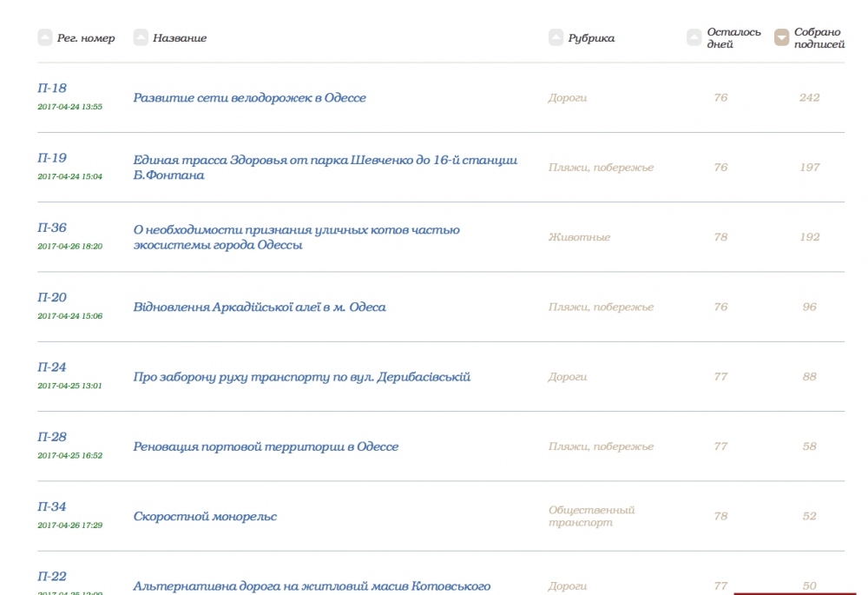Open the Скоростной монорельс petition

click(x=205, y=517)
